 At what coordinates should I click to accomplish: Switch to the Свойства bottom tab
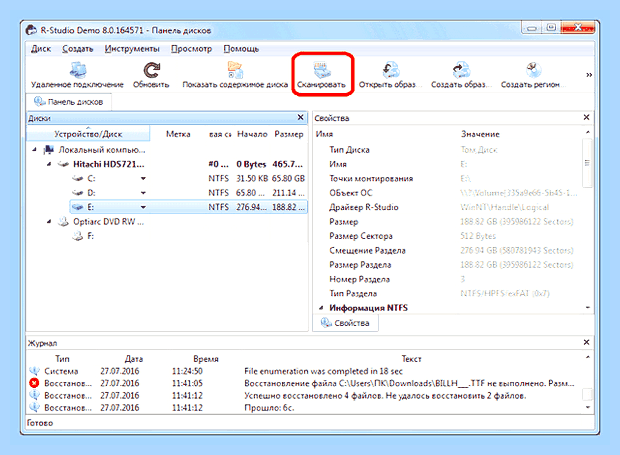point(345,323)
